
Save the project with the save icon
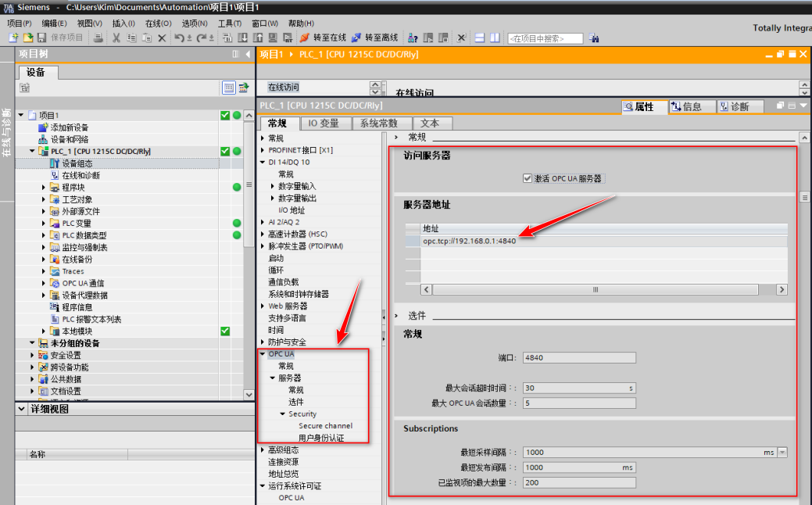pos(41,37)
